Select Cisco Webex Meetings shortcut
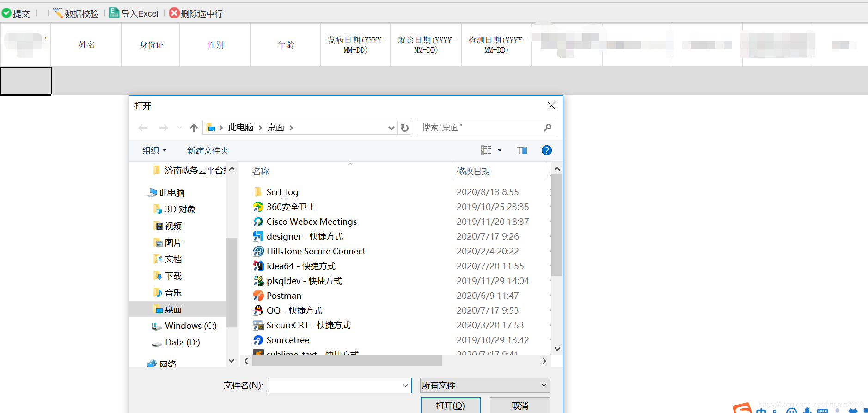 [305, 222]
